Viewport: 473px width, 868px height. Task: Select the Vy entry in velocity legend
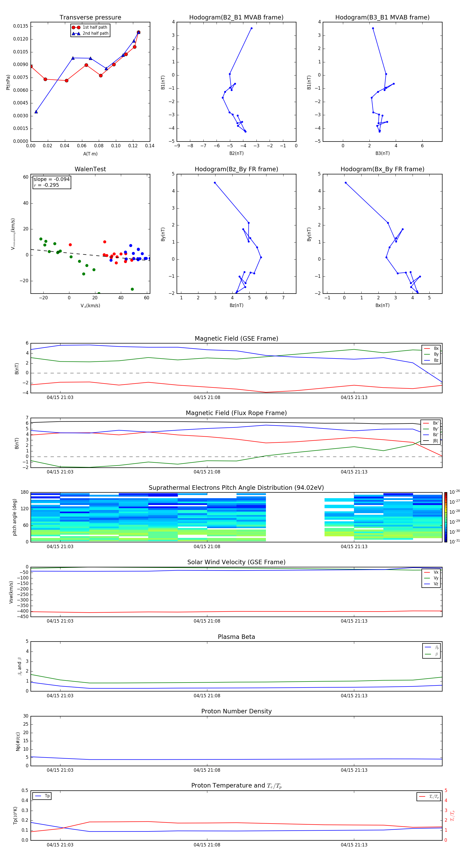click(x=431, y=578)
